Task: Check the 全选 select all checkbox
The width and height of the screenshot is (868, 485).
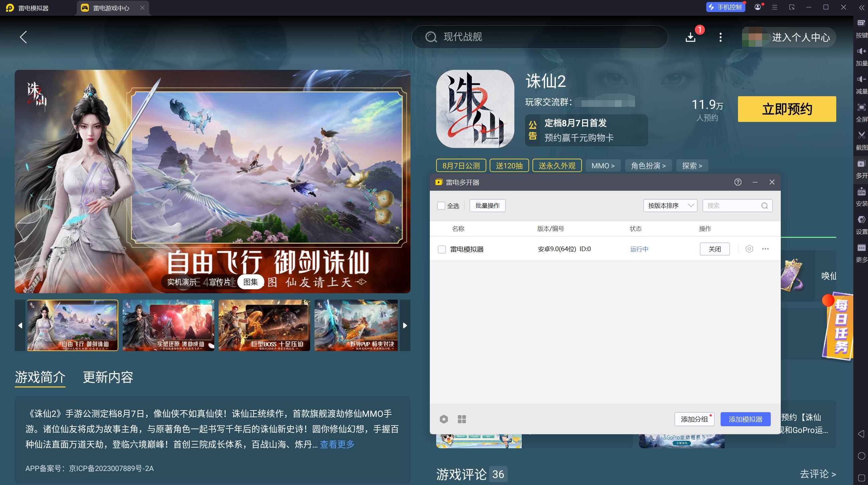Action: (x=441, y=206)
